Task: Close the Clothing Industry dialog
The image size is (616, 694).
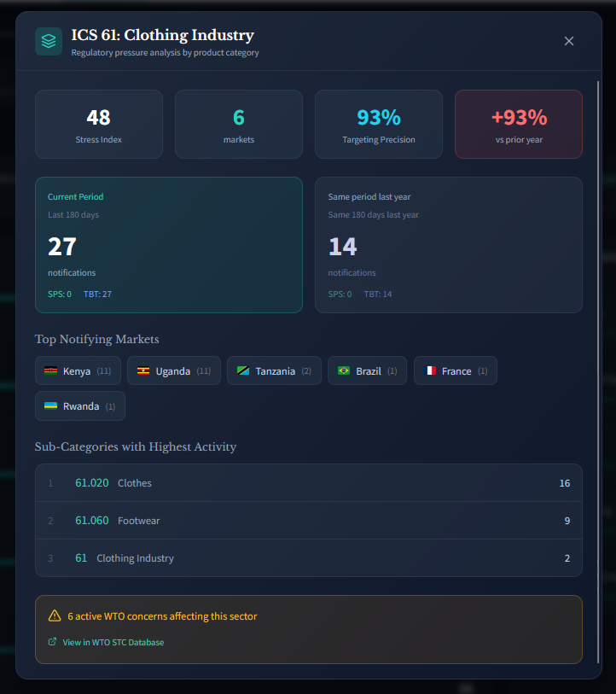Action: coord(569,41)
